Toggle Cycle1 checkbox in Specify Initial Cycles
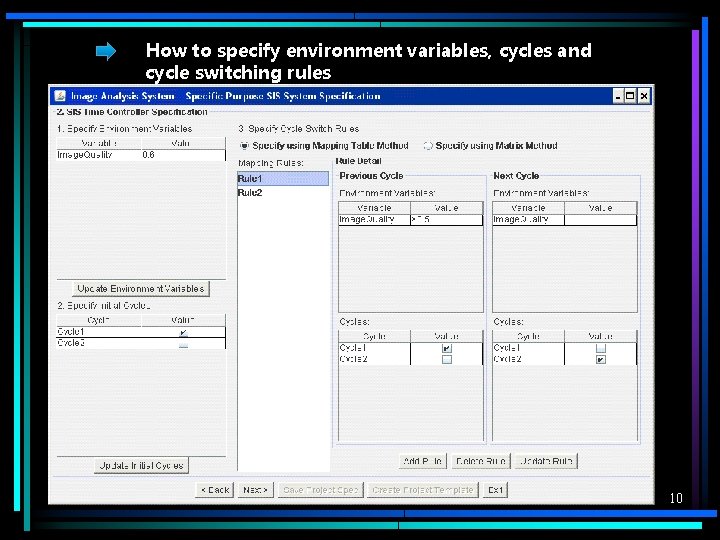Image resolution: width=720 pixels, height=540 pixels. [183, 332]
